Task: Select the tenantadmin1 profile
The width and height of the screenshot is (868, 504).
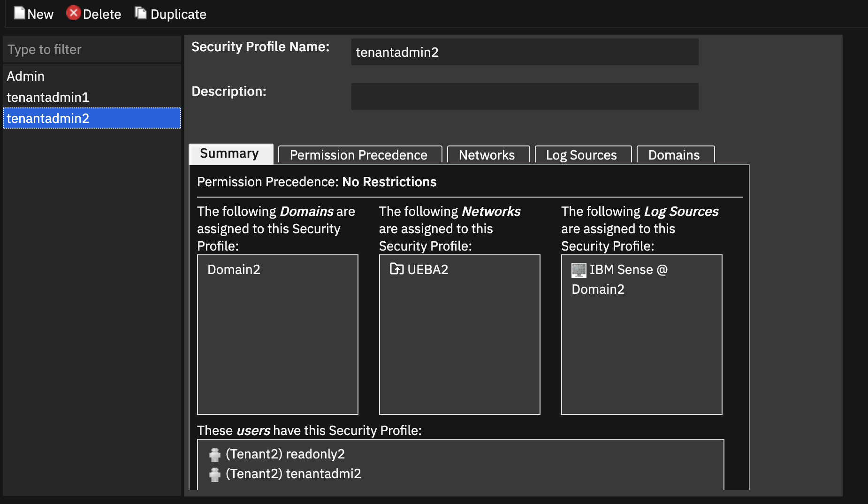Action: tap(48, 97)
